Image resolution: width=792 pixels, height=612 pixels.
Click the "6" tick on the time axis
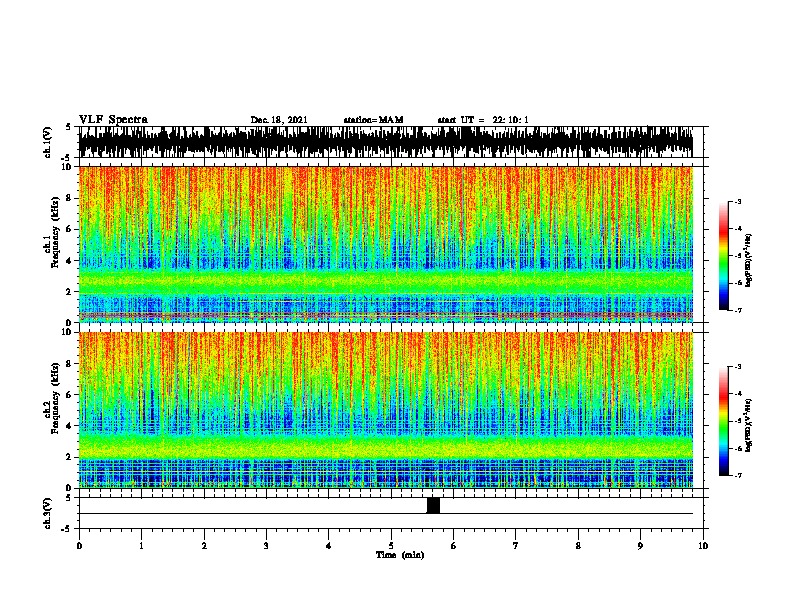tap(453, 546)
